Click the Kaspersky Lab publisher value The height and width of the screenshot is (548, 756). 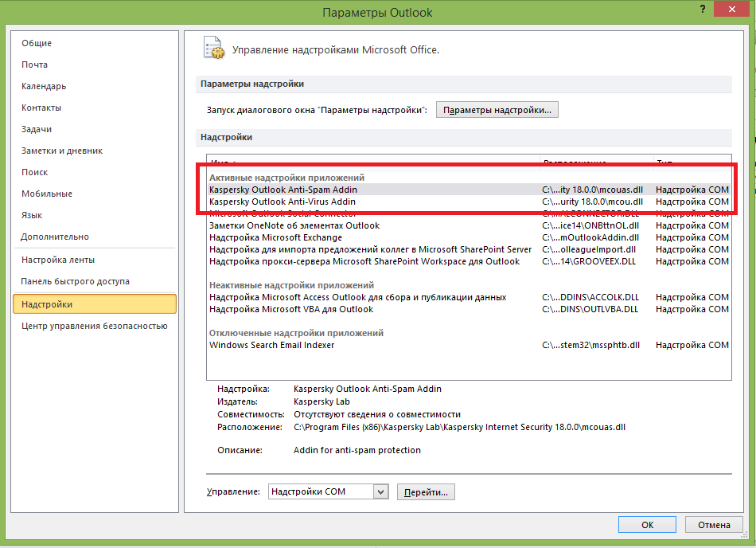coord(321,401)
